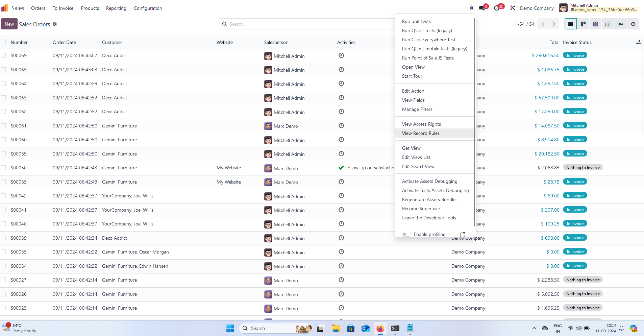Select Edit Action from debug menu

(435, 91)
